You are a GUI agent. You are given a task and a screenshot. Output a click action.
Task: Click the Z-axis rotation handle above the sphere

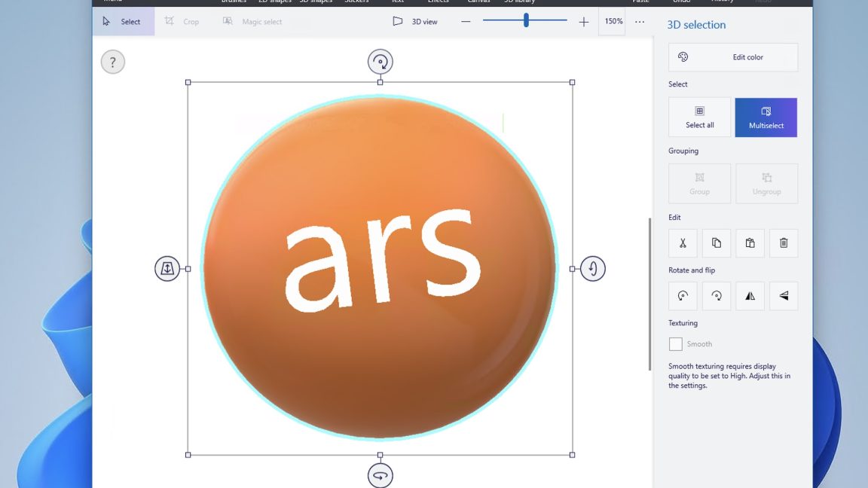[380, 62]
